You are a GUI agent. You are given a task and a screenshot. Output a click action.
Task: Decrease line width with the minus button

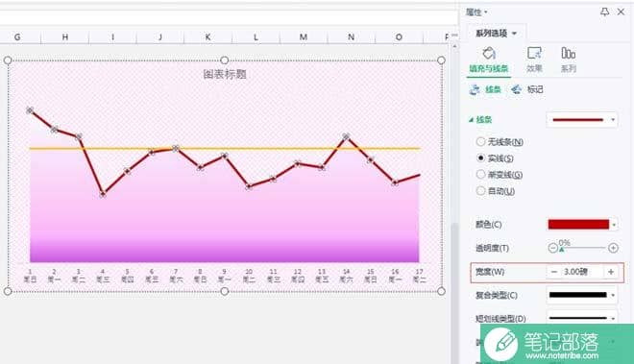[x=554, y=272]
